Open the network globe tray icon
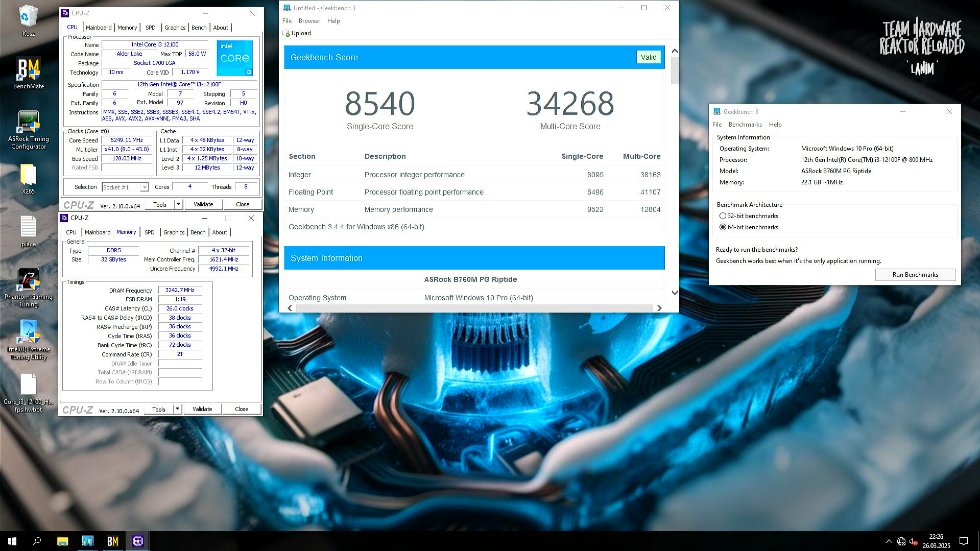Screen dimensions: 980x551 901,541
